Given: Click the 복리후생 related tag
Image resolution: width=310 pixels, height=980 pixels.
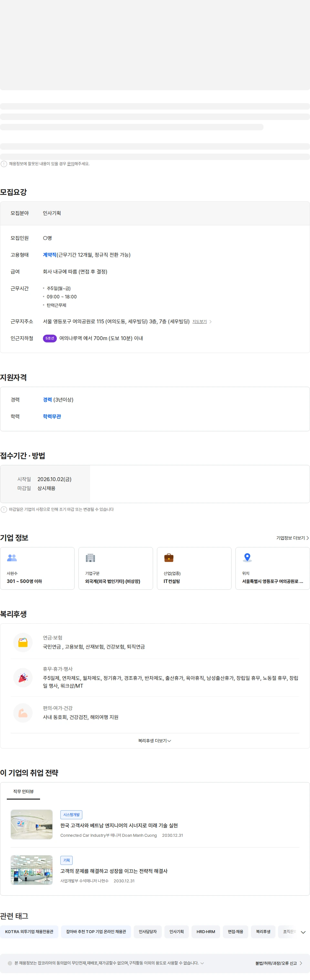Looking at the screenshot, I should (263, 931).
